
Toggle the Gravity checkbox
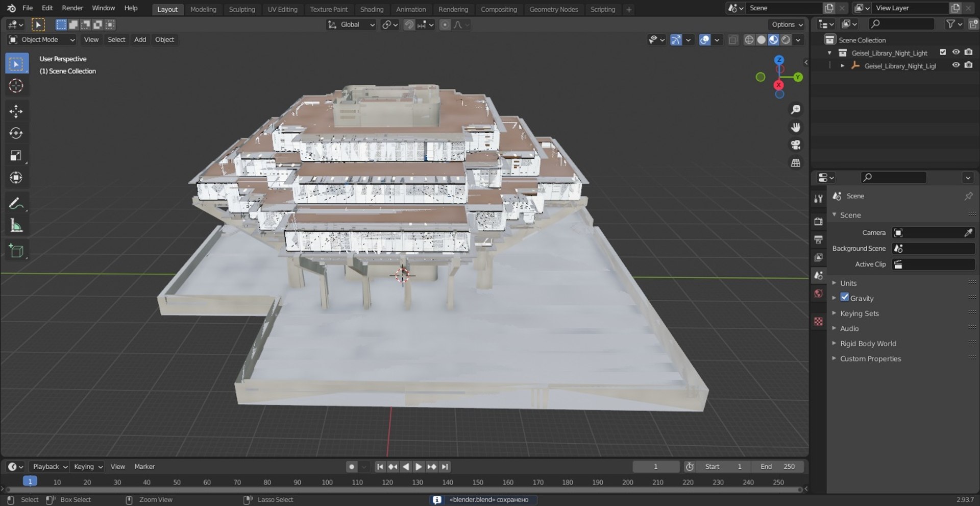point(845,298)
